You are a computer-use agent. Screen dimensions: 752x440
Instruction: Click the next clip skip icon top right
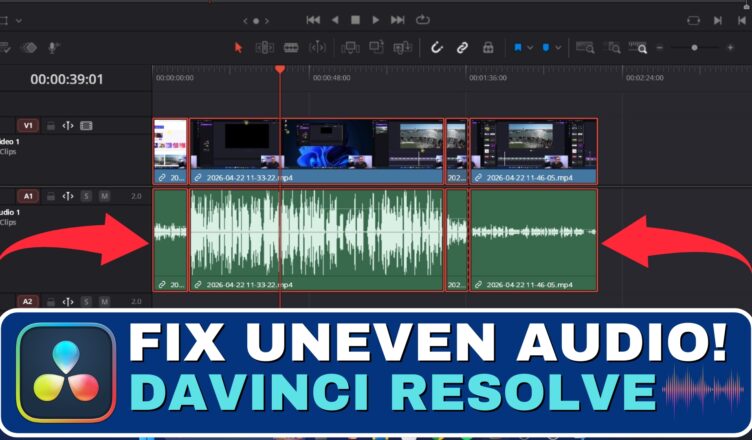(x=718, y=21)
